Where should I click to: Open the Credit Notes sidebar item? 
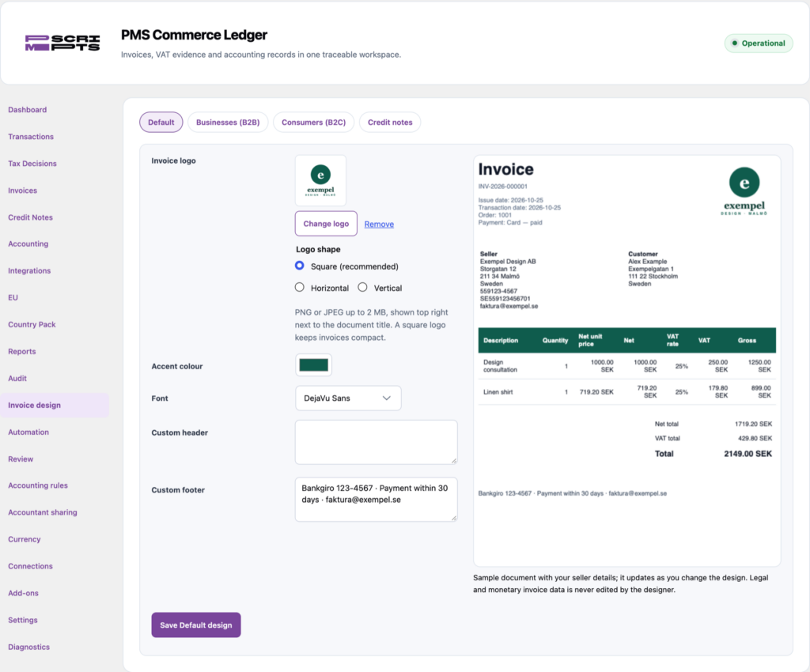coord(31,217)
